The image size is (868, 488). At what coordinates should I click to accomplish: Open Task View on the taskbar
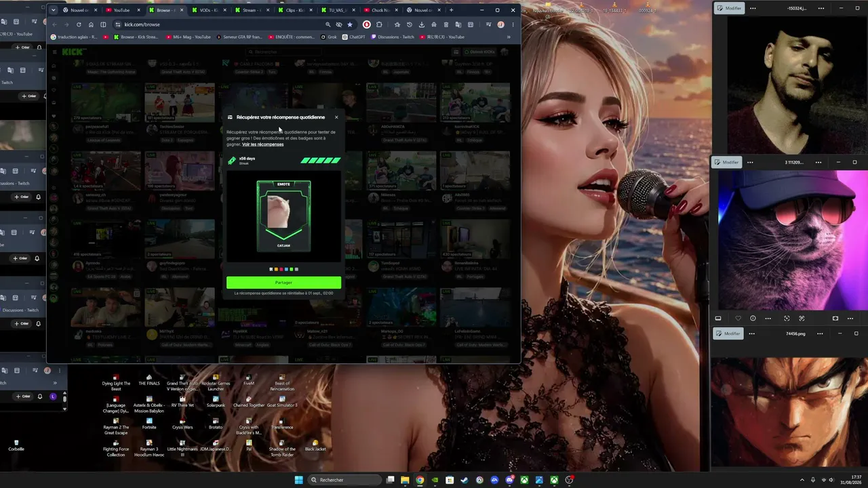390,480
